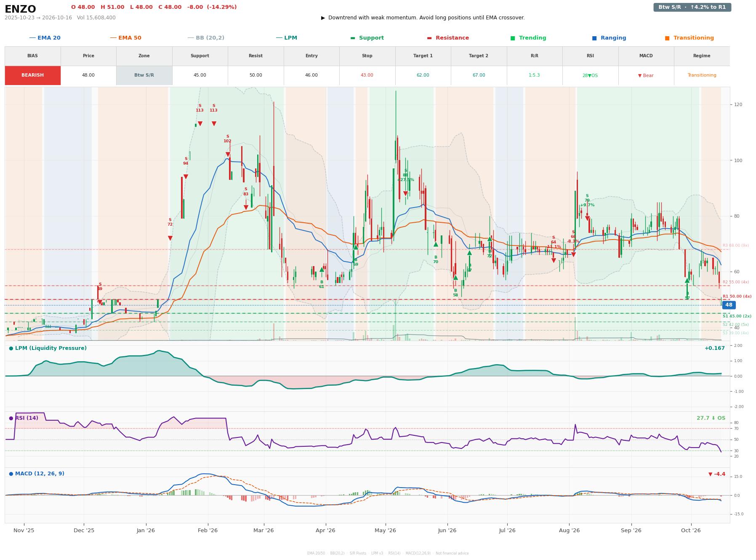This screenshot has height=560, width=756.
Task: Select the B 58 buy signal triangle
Action: 455,277
